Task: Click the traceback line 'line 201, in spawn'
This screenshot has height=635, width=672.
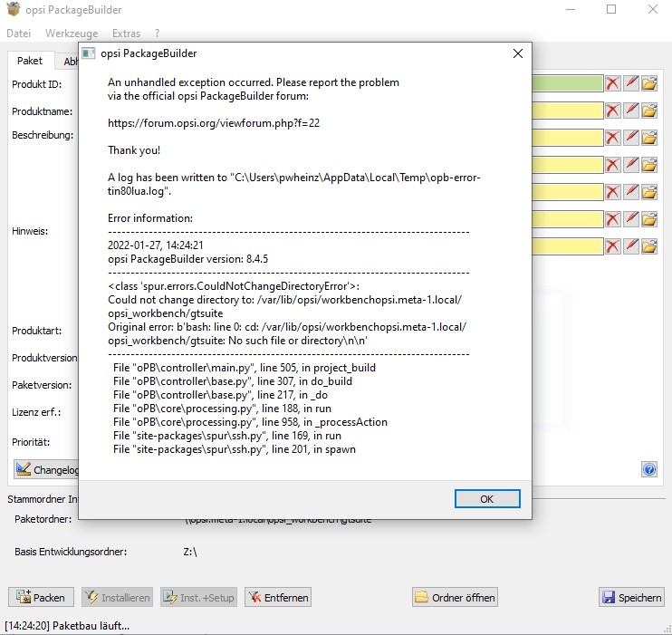Action: pyautogui.click(x=235, y=449)
